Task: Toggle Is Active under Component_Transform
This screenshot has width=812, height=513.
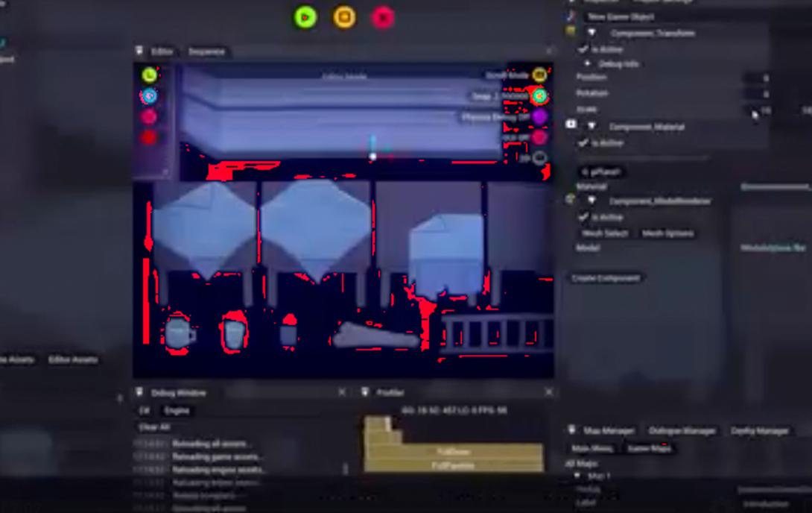Action: [x=583, y=49]
